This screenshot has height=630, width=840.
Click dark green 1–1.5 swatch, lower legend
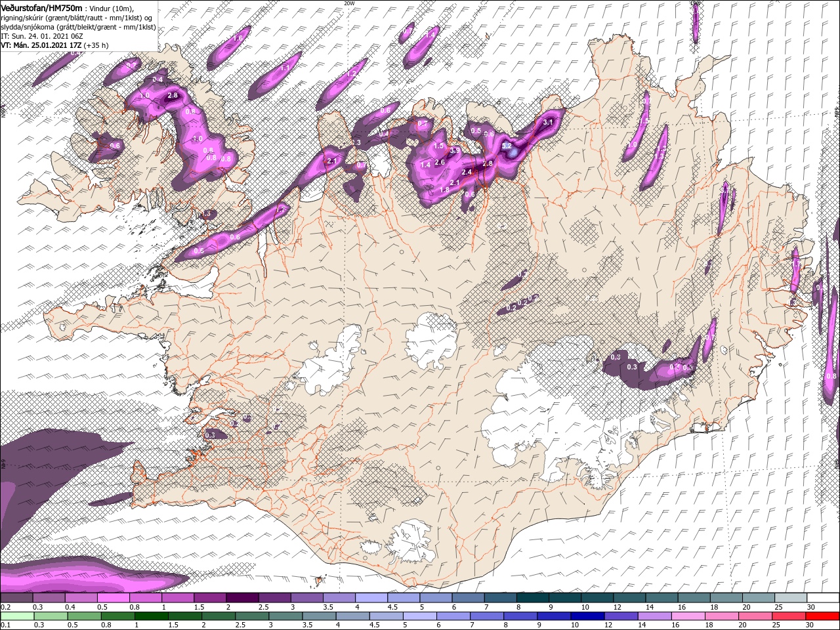click(x=153, y=616)
